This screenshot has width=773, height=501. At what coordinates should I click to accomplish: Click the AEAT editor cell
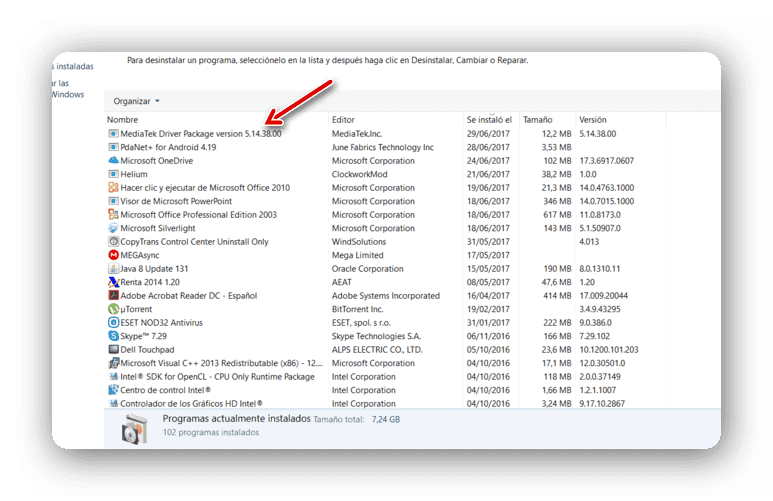tap(342, 282)
